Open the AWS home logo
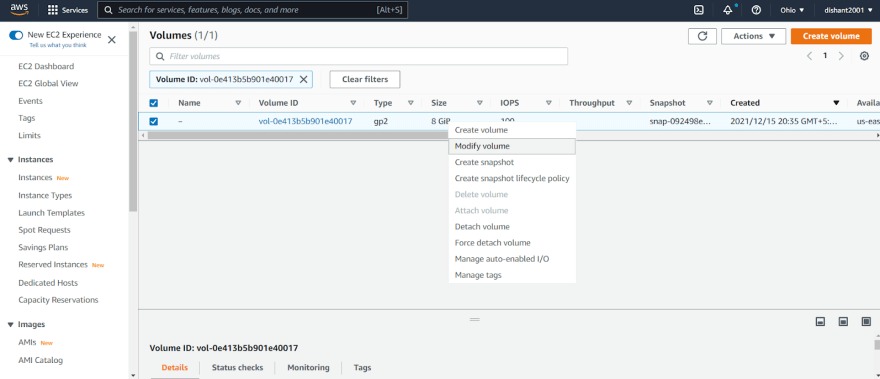Image resolution: width=880 pixels, height=379 pixels. [19, 10]
